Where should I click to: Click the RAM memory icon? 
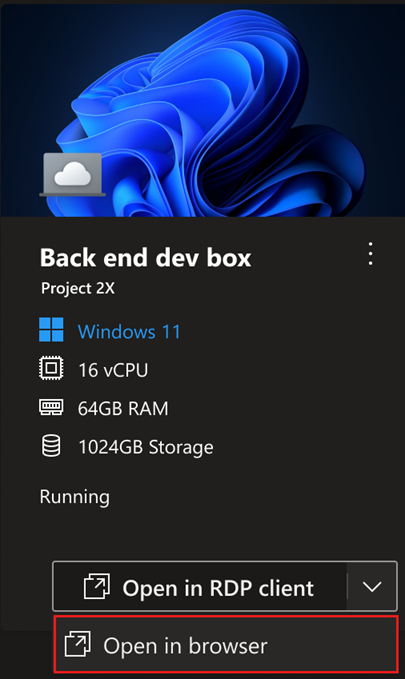pyautogui.click(x=51, y=407)
